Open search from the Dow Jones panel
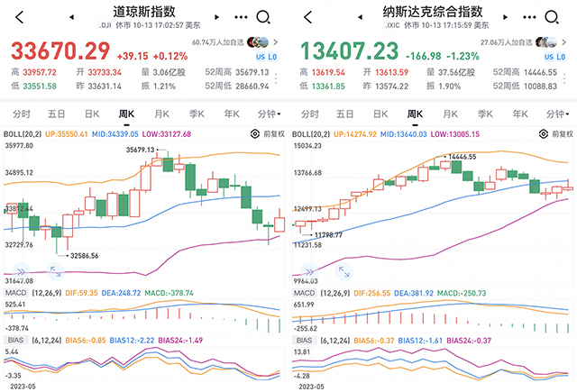This screenshot has height=392, width=577. [263, 17]
